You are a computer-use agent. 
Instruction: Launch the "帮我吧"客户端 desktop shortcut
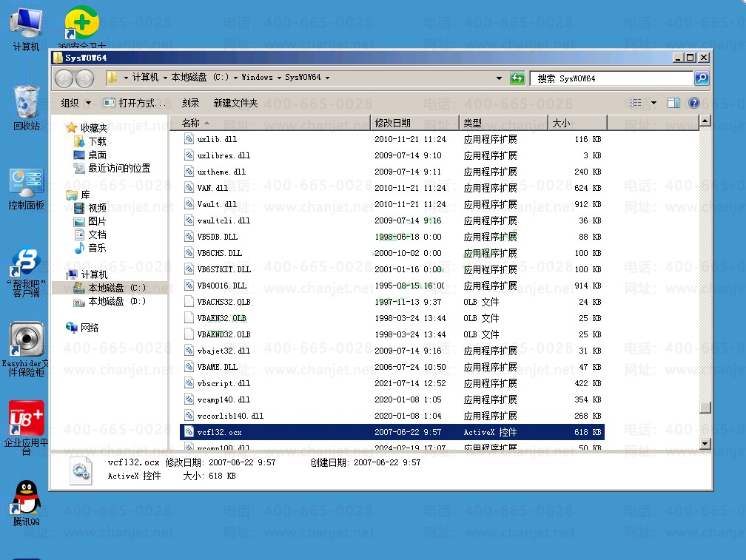click(26, 272)
